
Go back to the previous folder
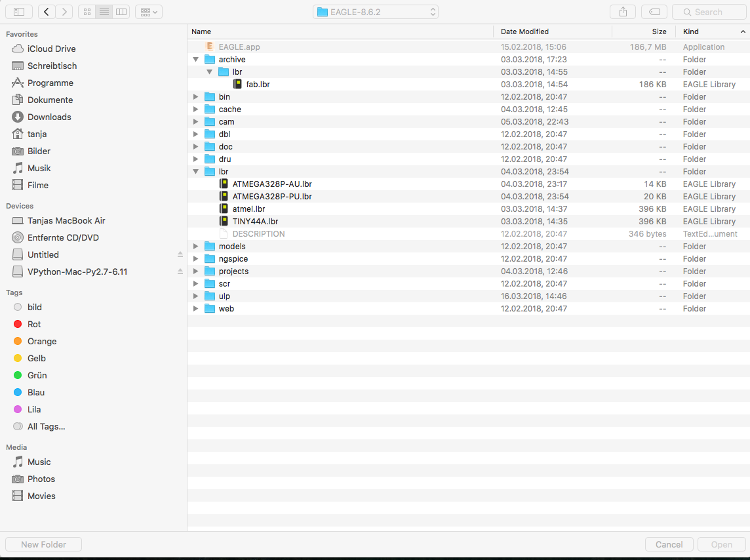47,12
